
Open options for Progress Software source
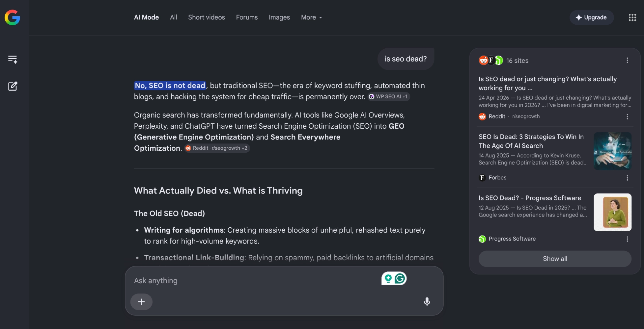click(627, 239)
